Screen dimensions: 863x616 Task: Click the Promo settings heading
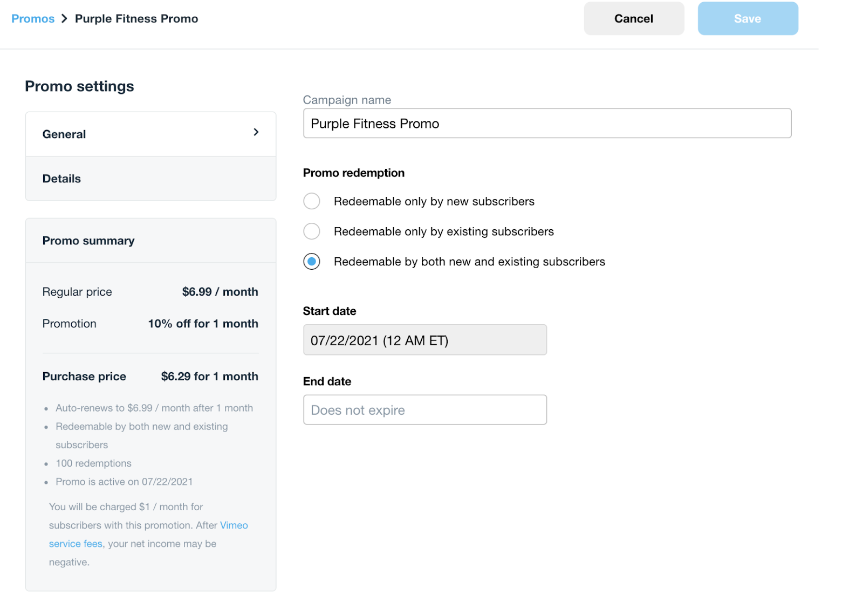coord(79,86)
